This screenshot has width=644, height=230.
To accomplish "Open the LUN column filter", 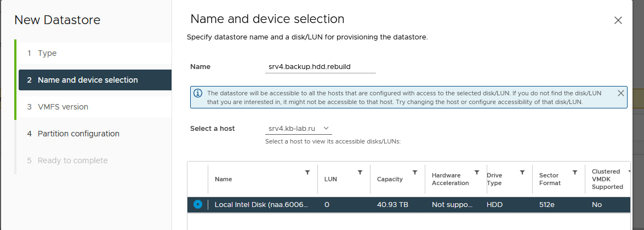I will point(360,173).
